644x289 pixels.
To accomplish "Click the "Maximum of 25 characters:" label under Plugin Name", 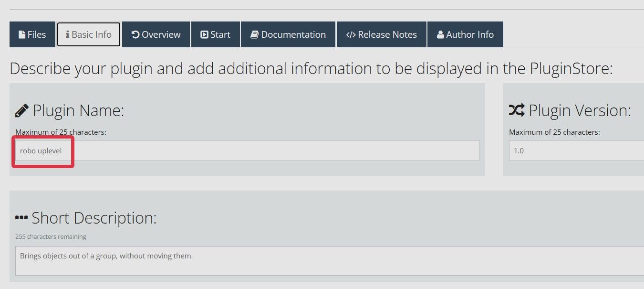I will (x=61, y=132).
